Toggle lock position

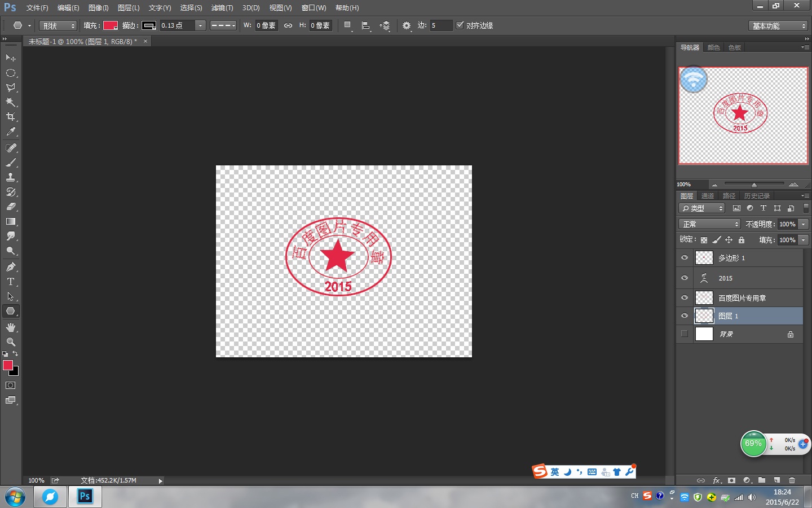tap(729, 240)
